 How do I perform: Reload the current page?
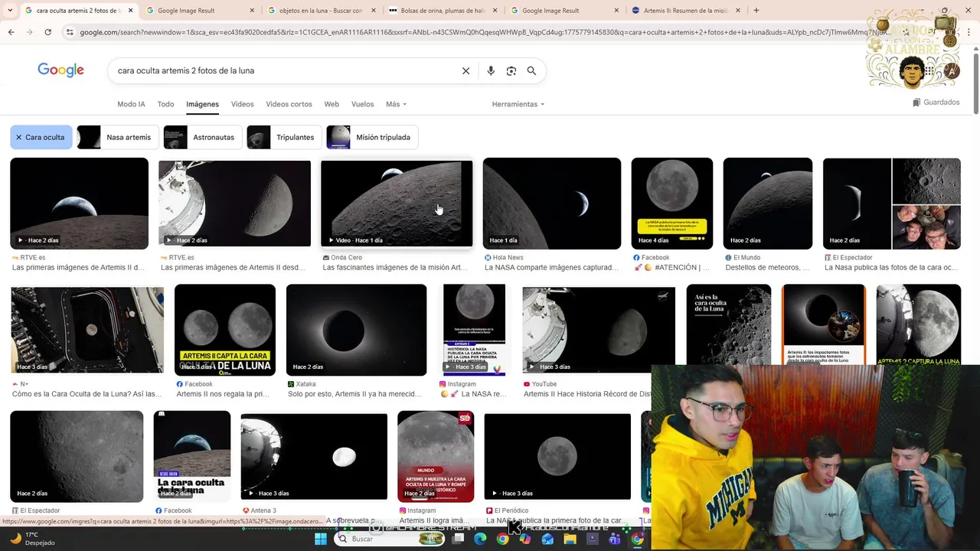coord(47,32)
